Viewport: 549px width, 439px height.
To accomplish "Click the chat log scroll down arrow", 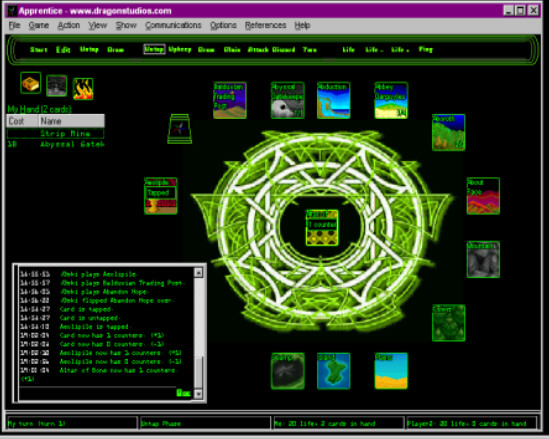I will [198, 394].
